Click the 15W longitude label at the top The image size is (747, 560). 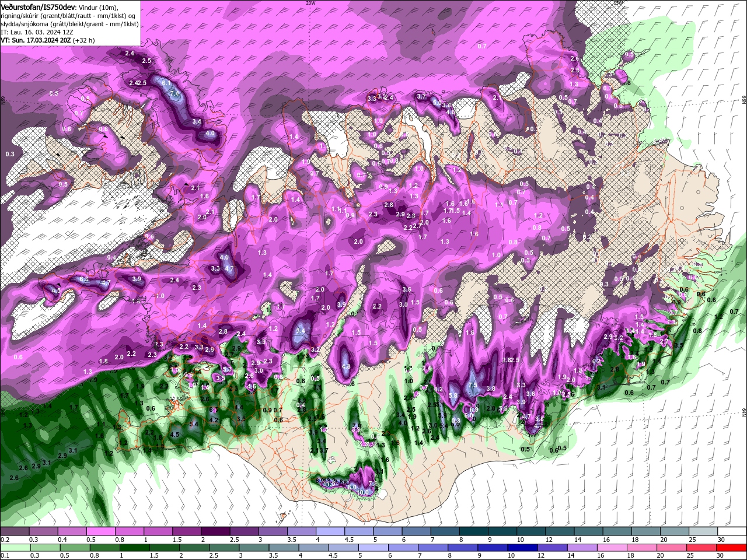tap(618, 3)
